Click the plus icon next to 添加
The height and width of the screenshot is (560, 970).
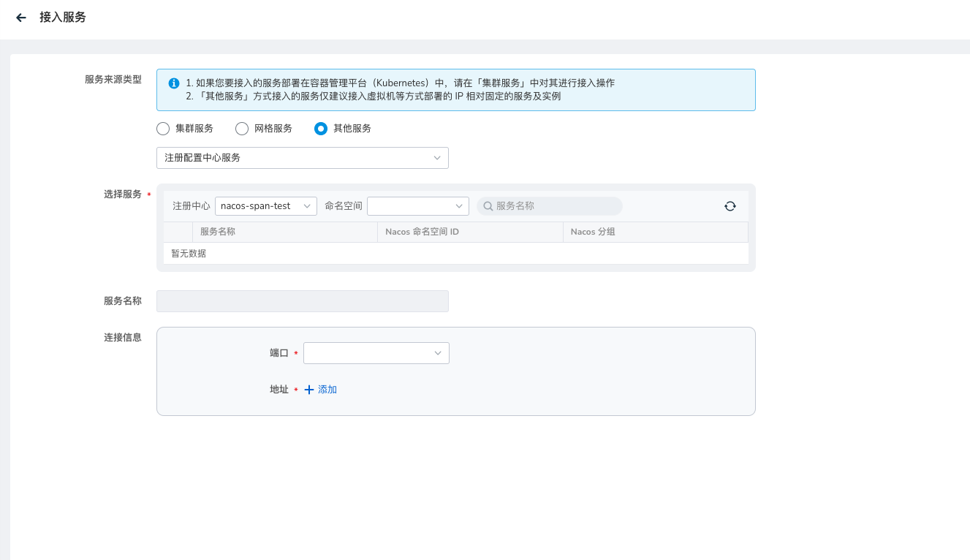[309, 390]
